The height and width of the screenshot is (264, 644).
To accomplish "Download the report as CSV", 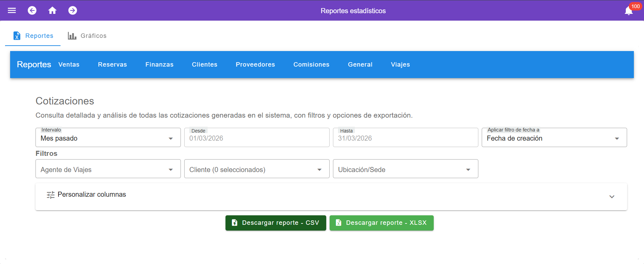I will click(276, 223).
